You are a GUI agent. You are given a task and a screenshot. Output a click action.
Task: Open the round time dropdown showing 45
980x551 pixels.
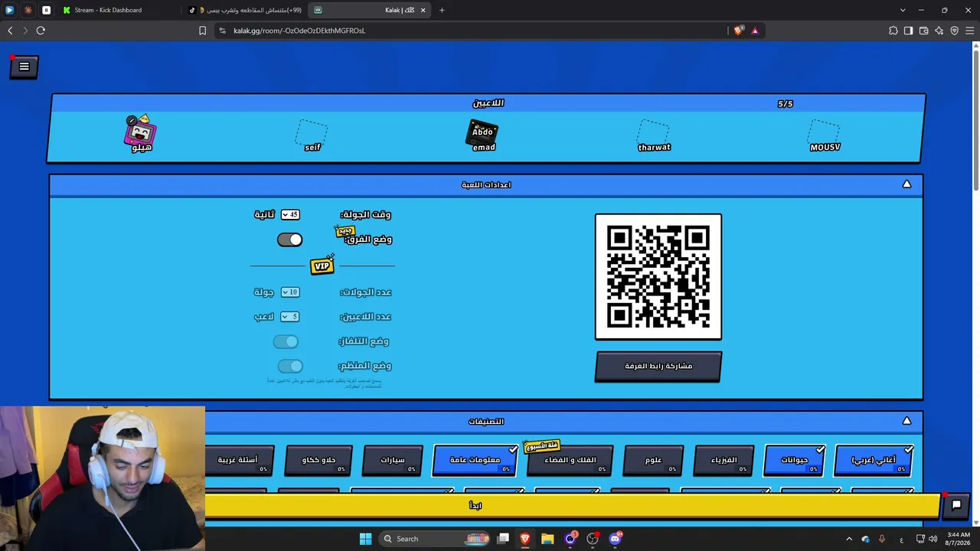[x=290, y=215]
